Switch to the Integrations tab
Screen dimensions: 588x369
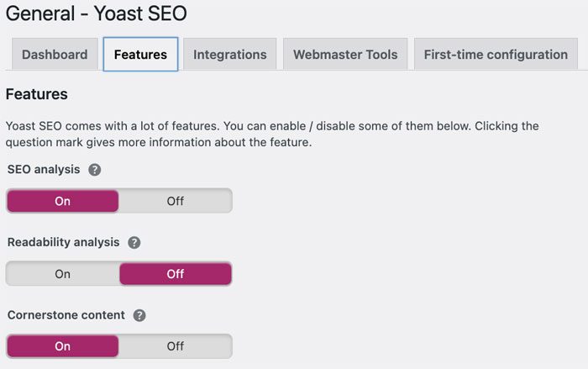(229, 55)
